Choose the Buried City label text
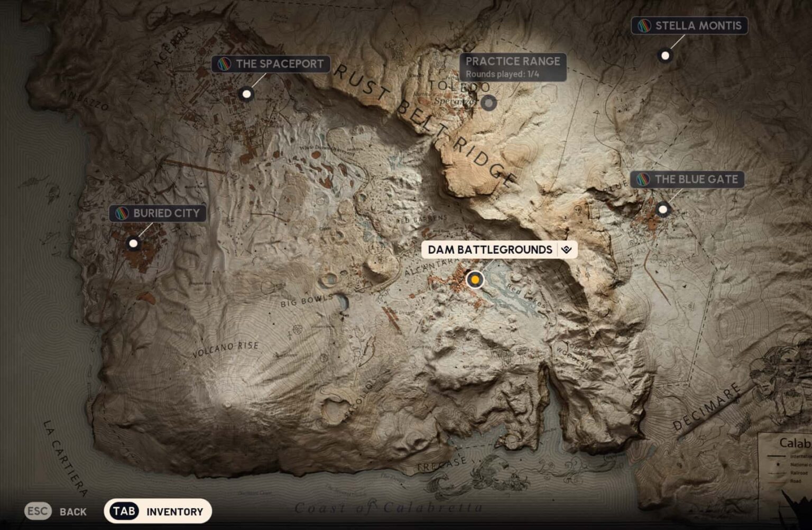 pos(166,213)
